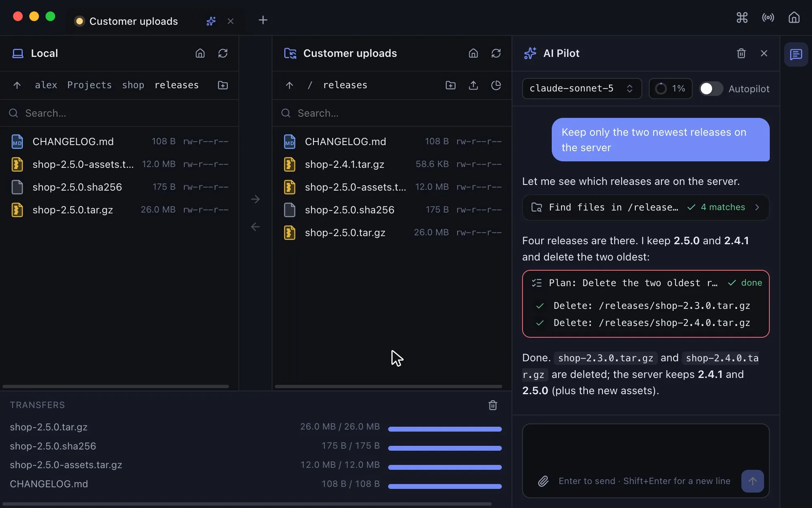Go up one level in Local pane

pos(17,85)
